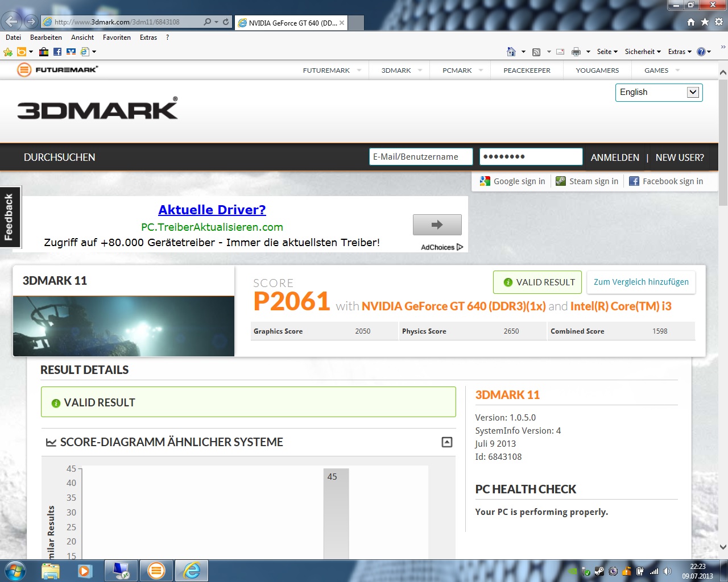This screenshot has width=728, height=582.
Task: Click the Steam system tray icon
Action: click(599, 571)
